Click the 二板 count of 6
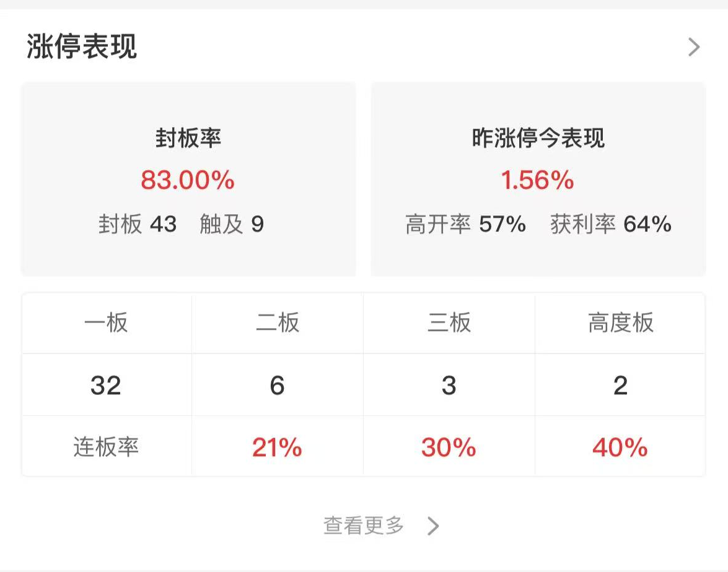The height and width of the screenshot is (572, 728). pos(277,385)
